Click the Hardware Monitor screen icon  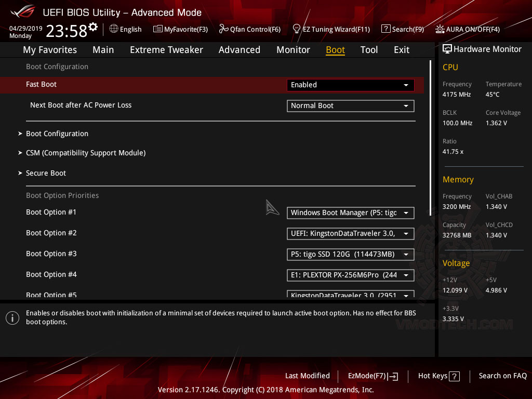coord(447,49)
